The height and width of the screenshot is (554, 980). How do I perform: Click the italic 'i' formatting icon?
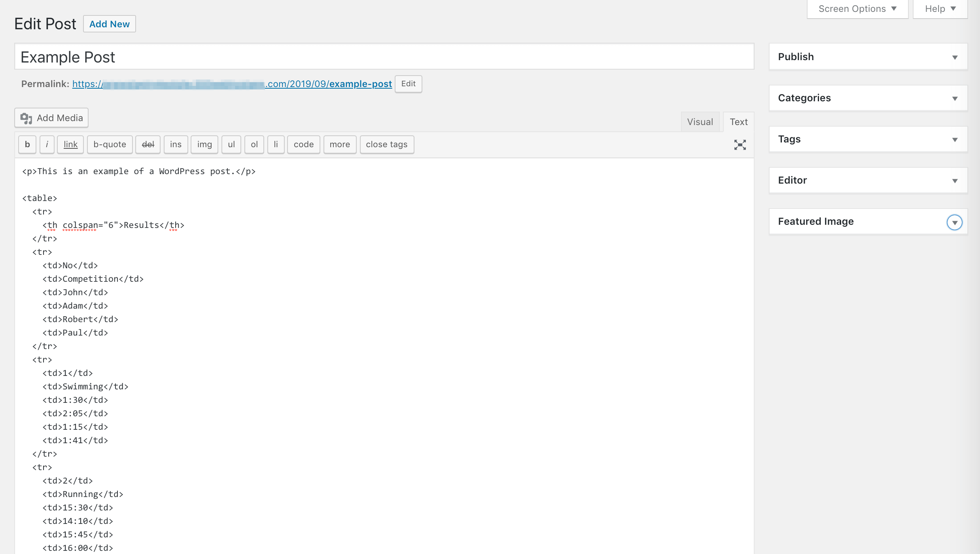47,144
